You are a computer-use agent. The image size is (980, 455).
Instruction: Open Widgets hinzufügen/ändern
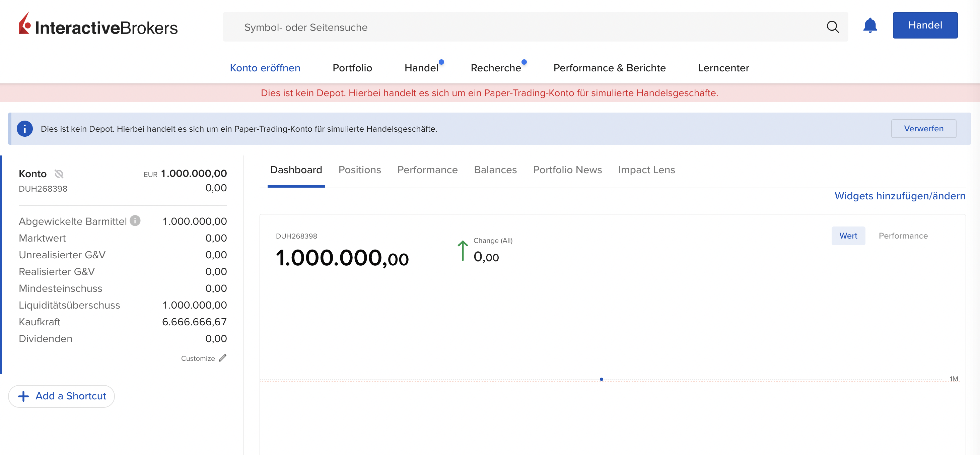[x=900, y=196]
